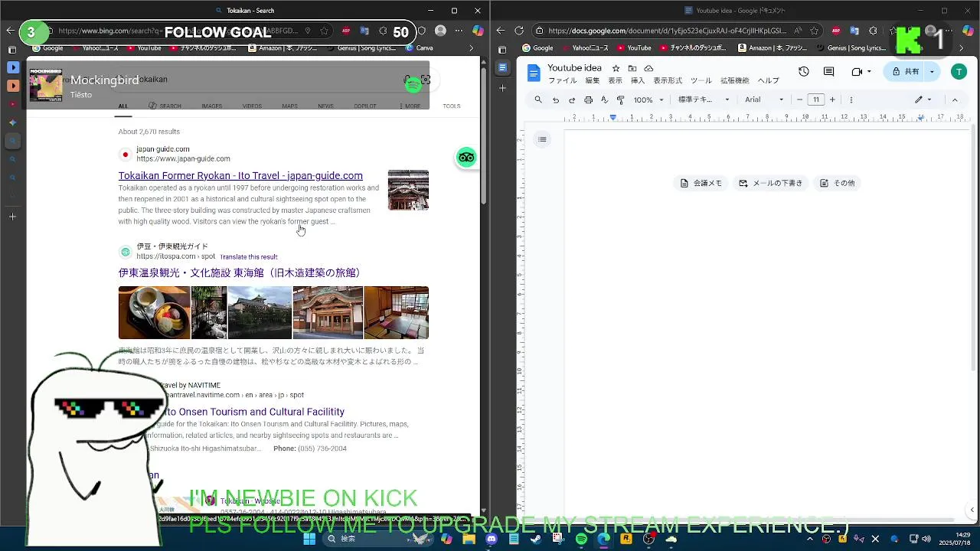Screen dimensions: 980x551
Task: Click the profile icon in Bing browser window
Action: [440, 31]
